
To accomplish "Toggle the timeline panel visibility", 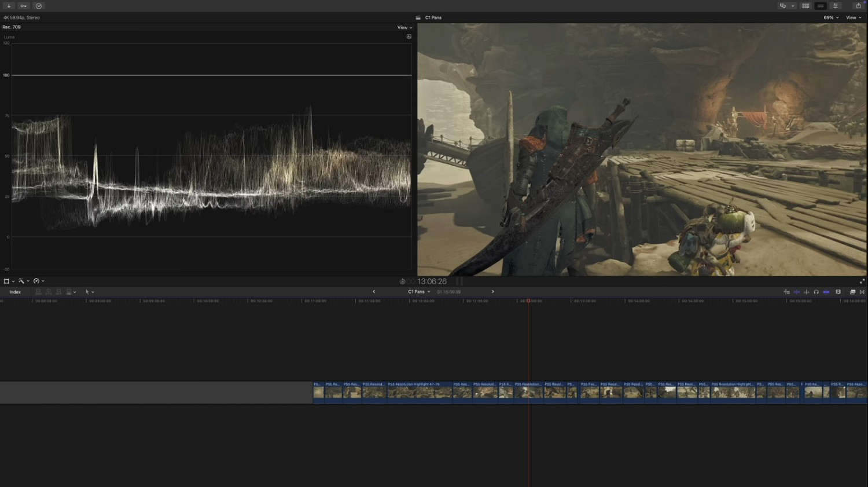I will pyautogui.click(x=821, y=6).
